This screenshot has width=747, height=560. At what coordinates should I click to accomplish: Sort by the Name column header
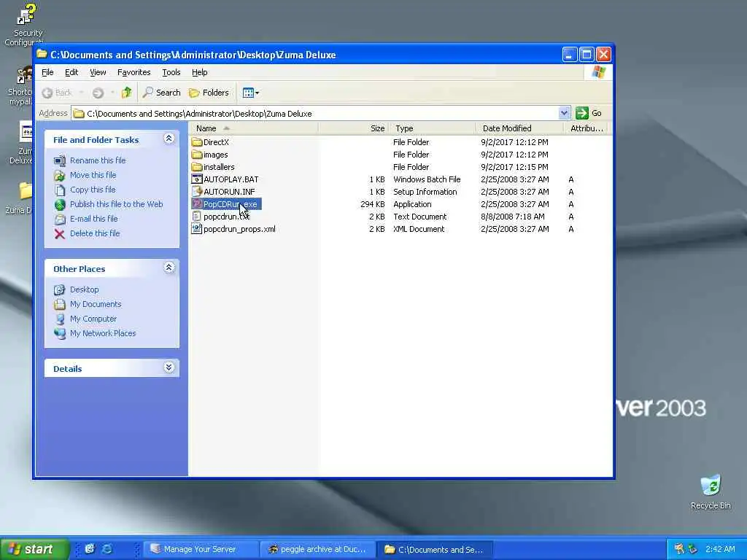click(253, 128)
